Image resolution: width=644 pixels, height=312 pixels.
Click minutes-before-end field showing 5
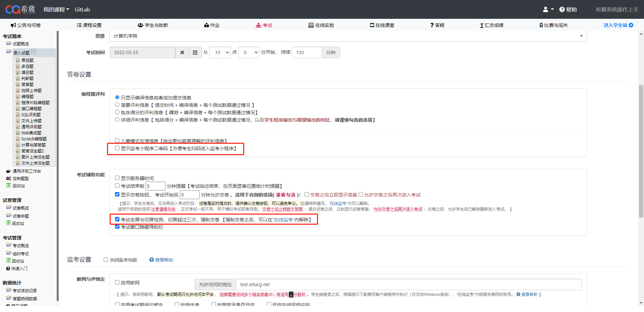(155, 186)
